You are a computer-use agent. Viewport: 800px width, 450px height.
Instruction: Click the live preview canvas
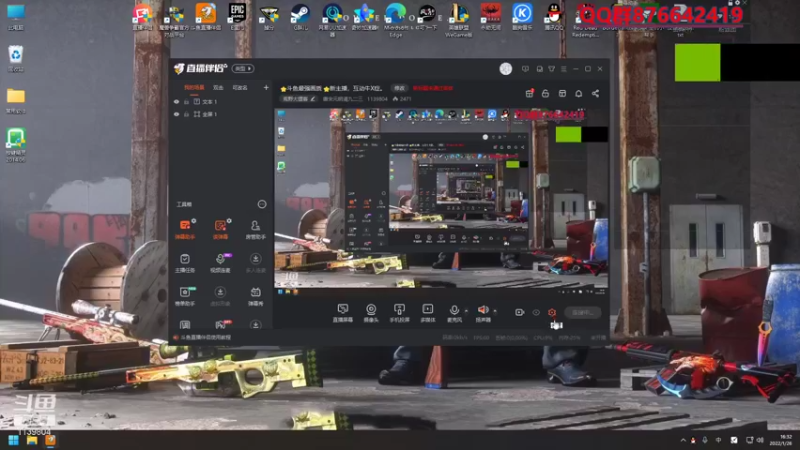[441, 202]
